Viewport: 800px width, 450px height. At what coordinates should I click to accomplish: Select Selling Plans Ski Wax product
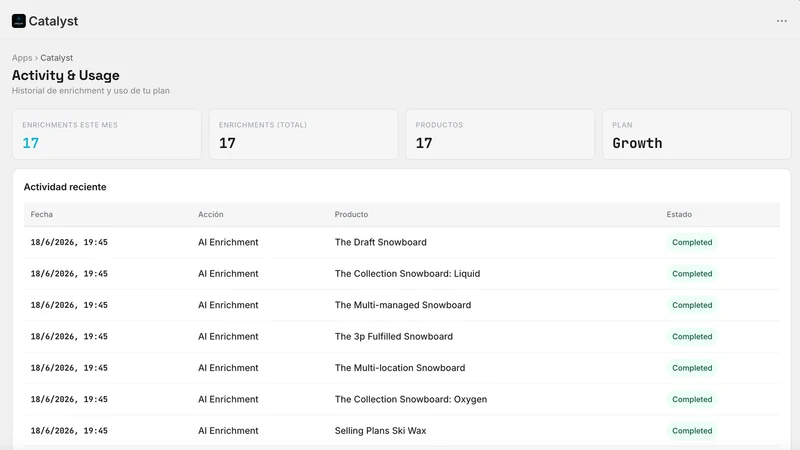tap(380, 431)
